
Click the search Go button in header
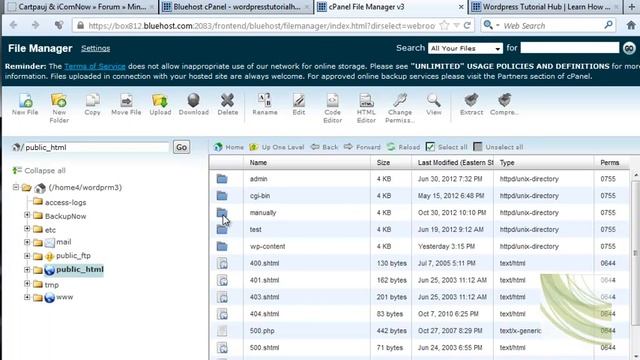pyautogui.click(x=629, y=48)
